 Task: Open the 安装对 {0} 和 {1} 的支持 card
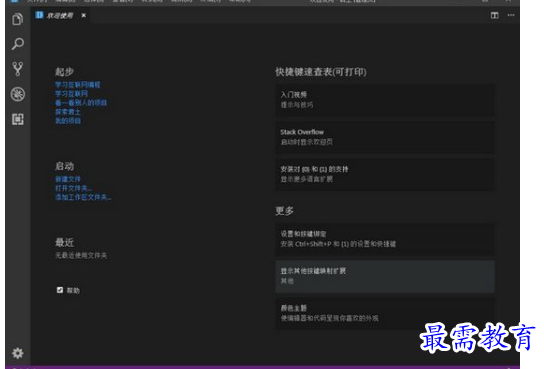(x=385, y=174)
